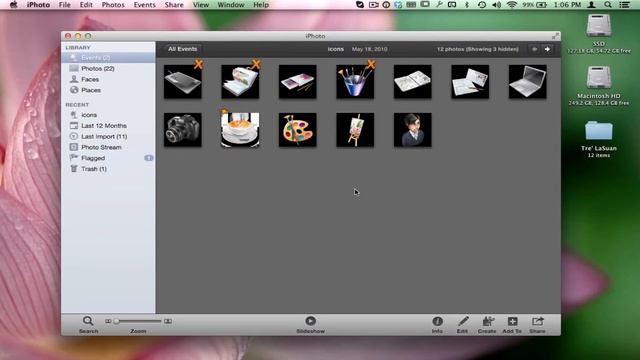Select the DSLR camera thumbnail

click(x=182, y=130)
